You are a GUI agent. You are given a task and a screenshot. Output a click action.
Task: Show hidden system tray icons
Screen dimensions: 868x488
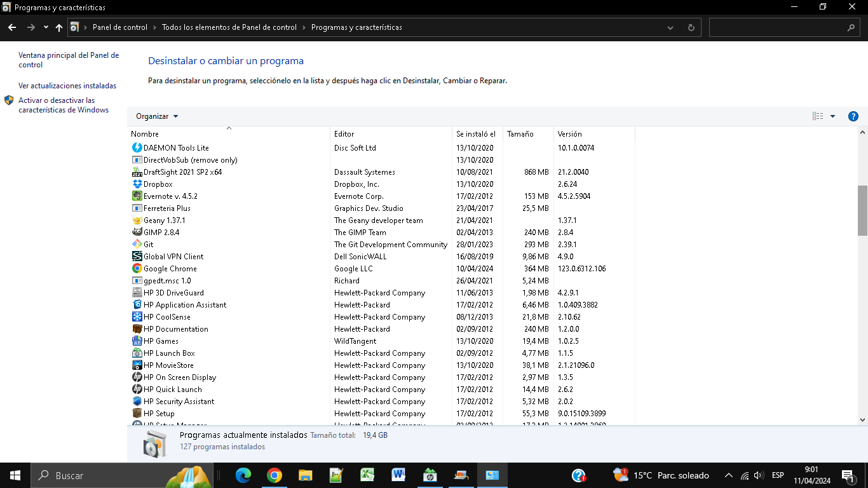(728, 475)
